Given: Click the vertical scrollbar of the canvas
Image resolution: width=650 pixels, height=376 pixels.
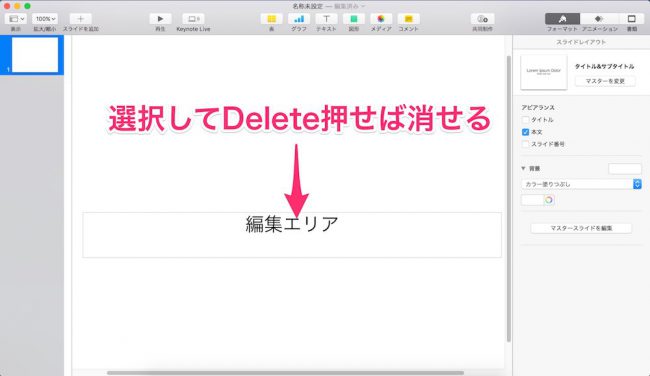Looking at the screenshot, I should (x=509, y=198).
